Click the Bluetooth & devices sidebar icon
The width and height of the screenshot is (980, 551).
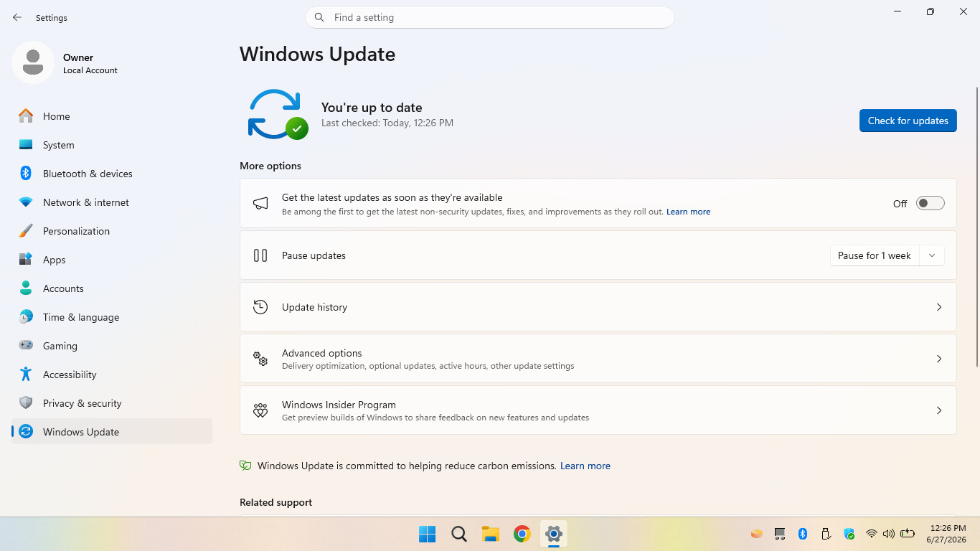tap(26, 174)
